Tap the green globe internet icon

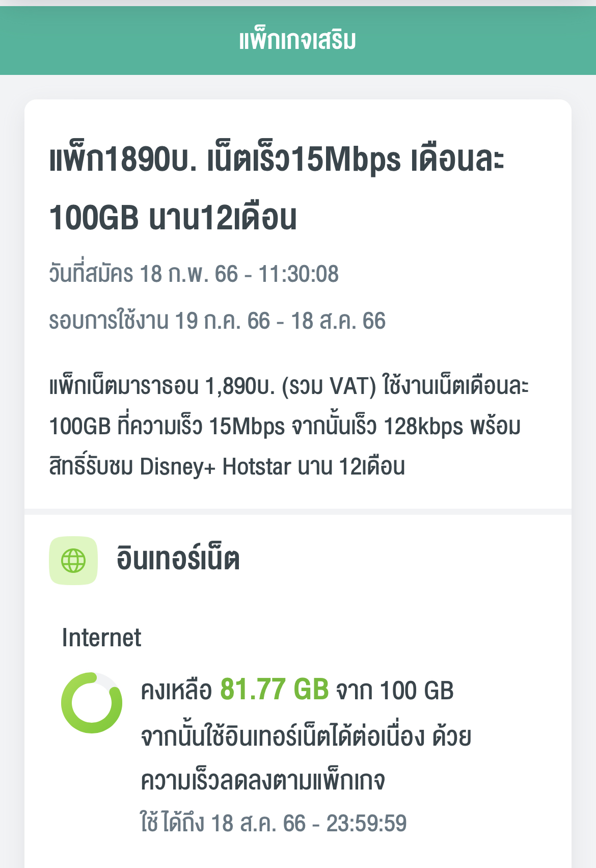73,561
